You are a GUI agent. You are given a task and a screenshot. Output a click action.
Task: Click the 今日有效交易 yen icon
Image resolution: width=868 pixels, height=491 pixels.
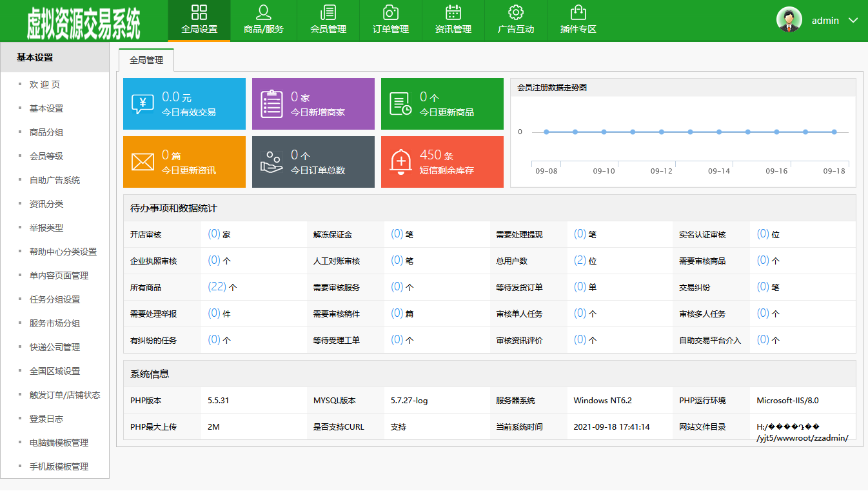click(x=143, y=104)
